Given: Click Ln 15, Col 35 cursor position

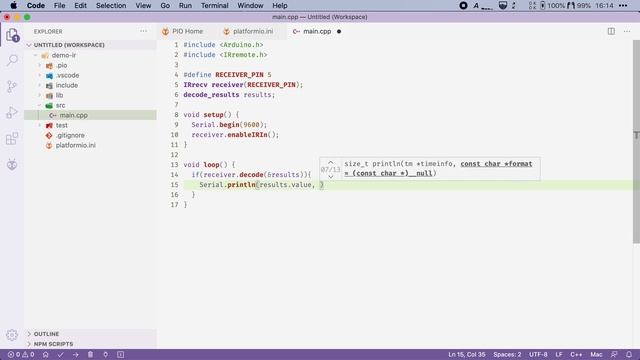Looking at the screenshot, I should point(467,355).
